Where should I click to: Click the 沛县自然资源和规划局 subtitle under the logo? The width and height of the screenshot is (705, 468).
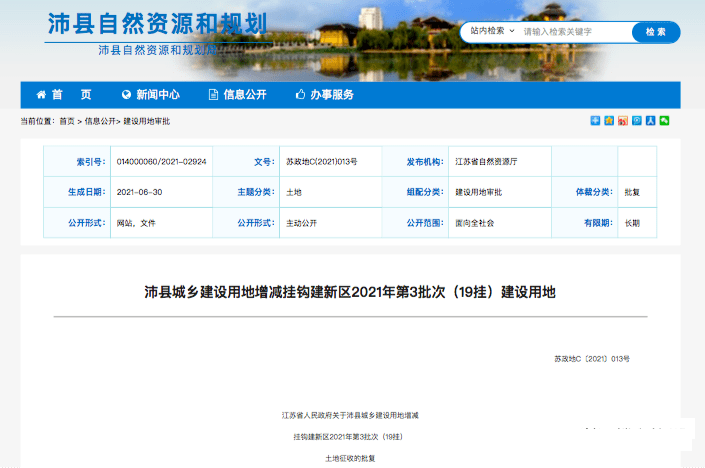(x=158, y=50)
